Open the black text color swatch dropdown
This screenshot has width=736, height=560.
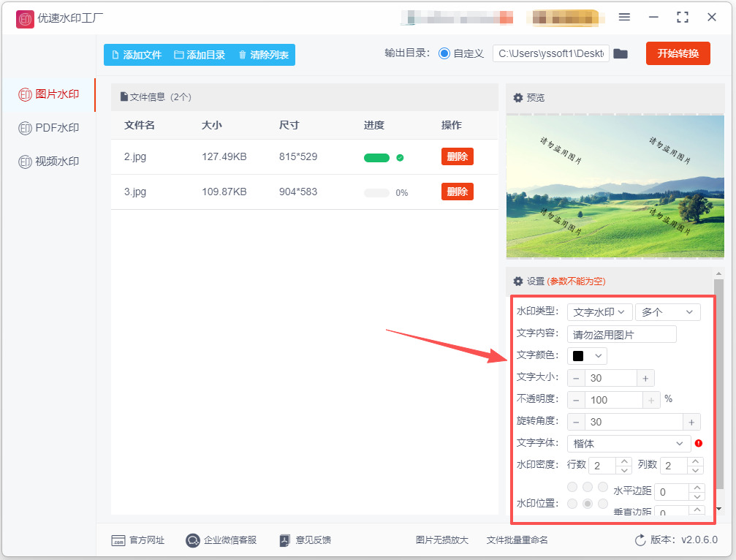[587, 356]
